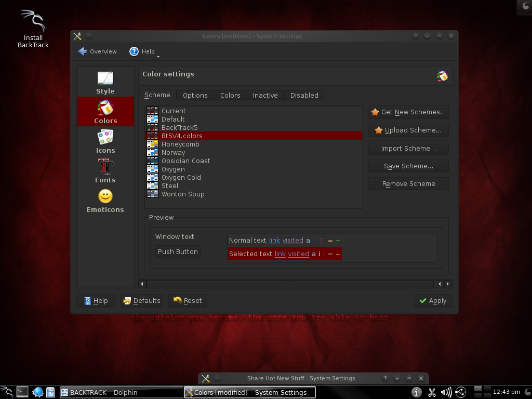Select the Colors paint bucket category
The height and width of the screenshot is (399, 532).
(105, 112)
